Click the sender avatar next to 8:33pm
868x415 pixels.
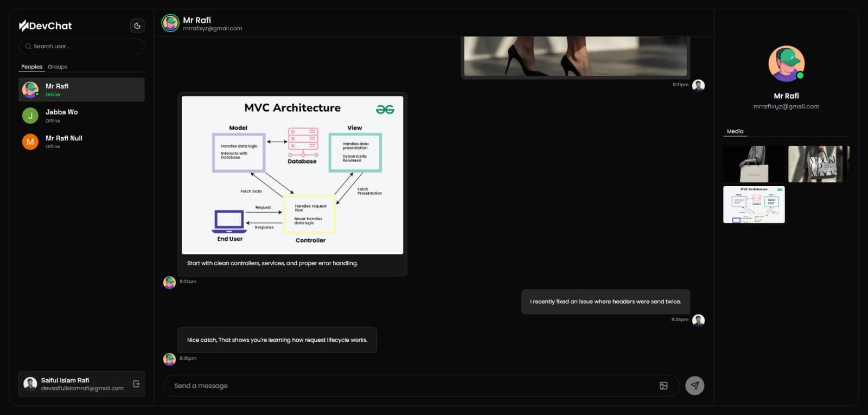(169, 282)
